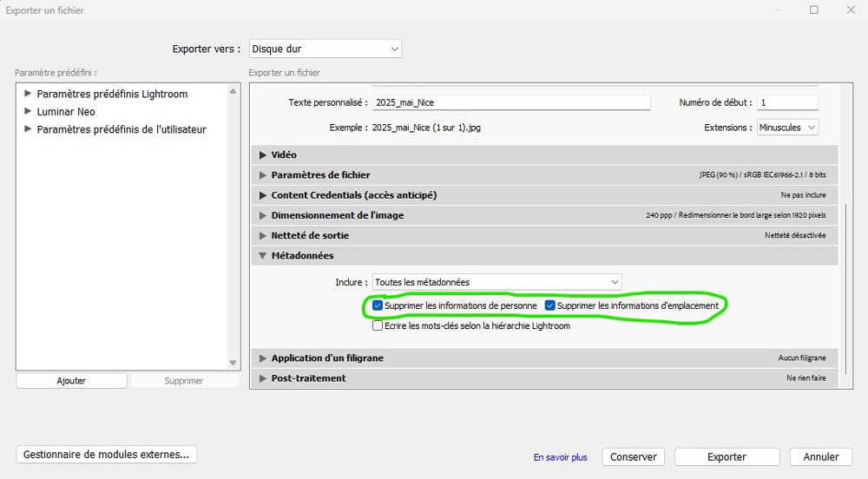Click the Exporter button
868x479 pixels.
point(727,456)
